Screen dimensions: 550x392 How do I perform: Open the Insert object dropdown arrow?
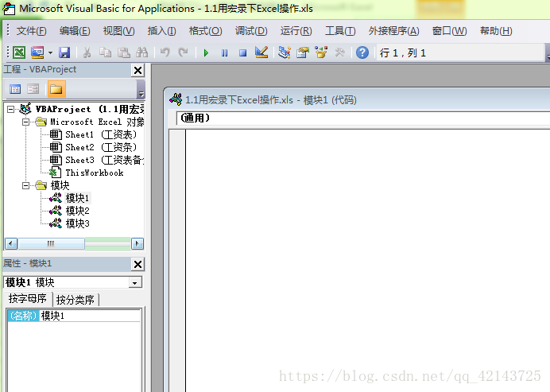pyautogui.click(x=51, y=53)
